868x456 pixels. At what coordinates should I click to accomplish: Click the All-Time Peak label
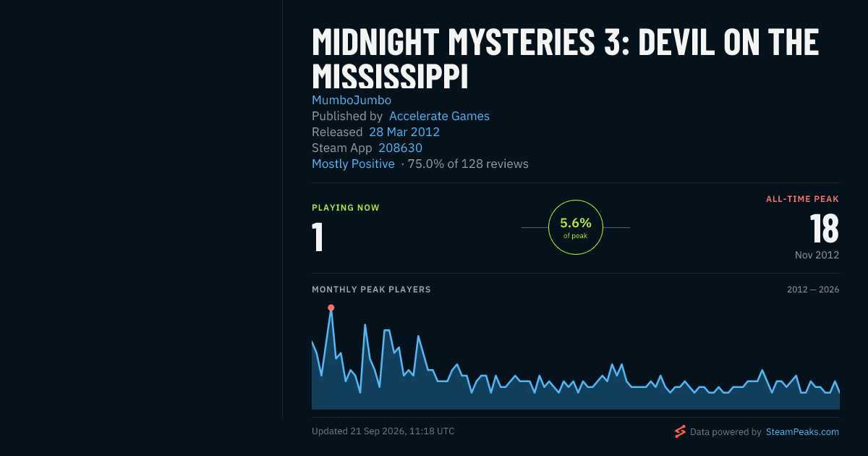803,199
